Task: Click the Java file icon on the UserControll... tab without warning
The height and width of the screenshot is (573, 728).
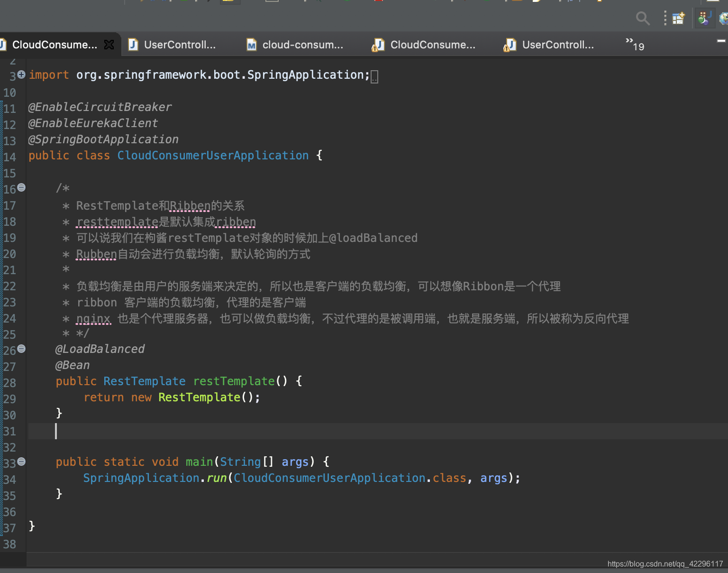Action: [133, 45]
